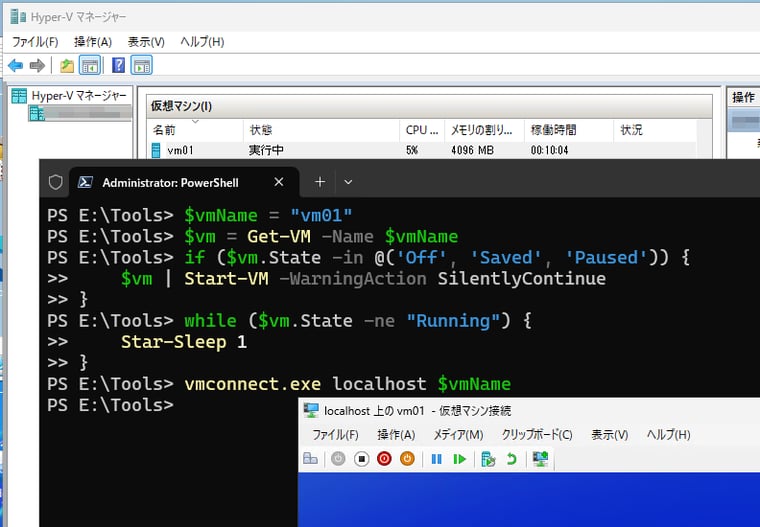Click the Checkpoint icon in vmconnect toolbar
The image size is (760, 527).
[x=489, y=459]
